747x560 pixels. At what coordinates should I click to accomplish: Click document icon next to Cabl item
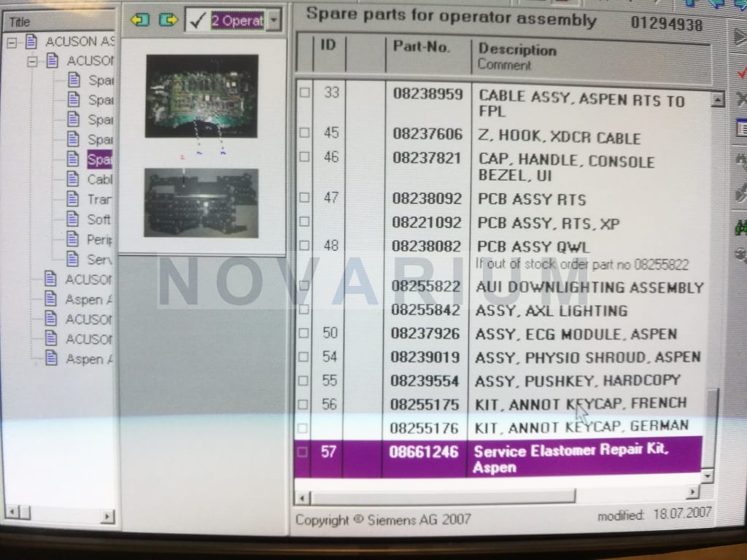pos(73,179)
